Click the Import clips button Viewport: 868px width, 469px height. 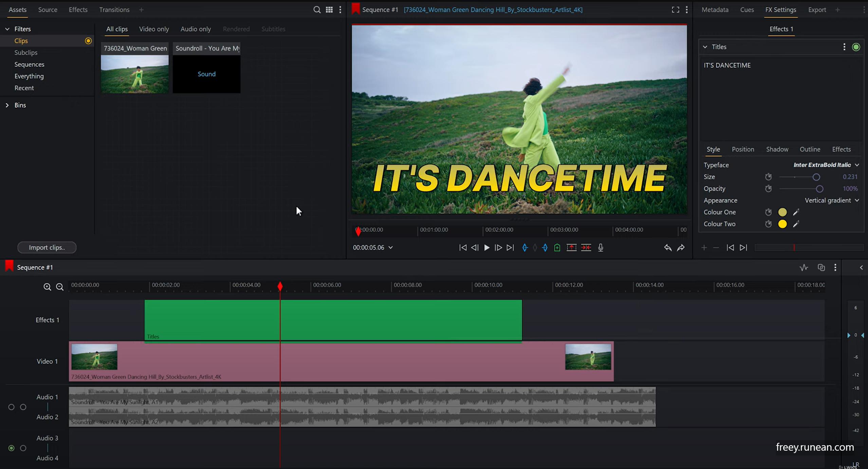pyautogui.click(x=47, y=247)
